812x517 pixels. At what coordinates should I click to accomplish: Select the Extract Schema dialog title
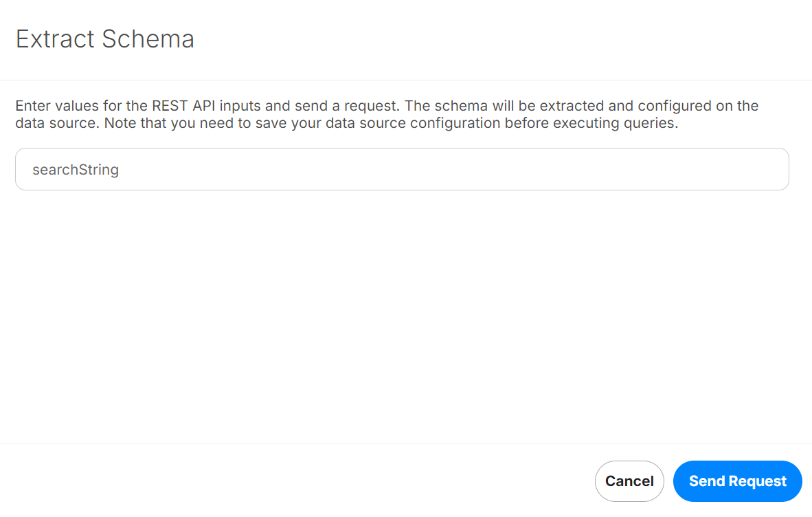pos(104,39)
